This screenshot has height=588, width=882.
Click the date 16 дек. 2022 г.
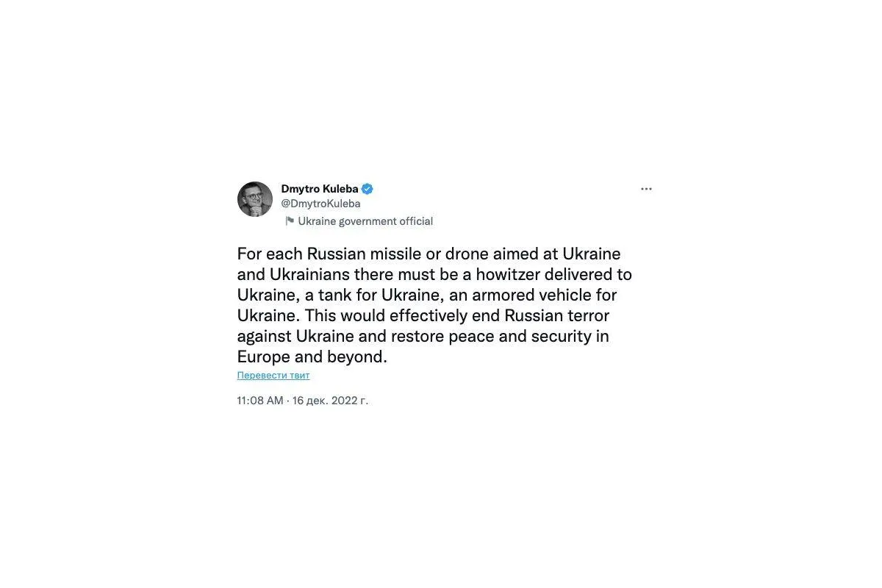(x=330, y=401)
